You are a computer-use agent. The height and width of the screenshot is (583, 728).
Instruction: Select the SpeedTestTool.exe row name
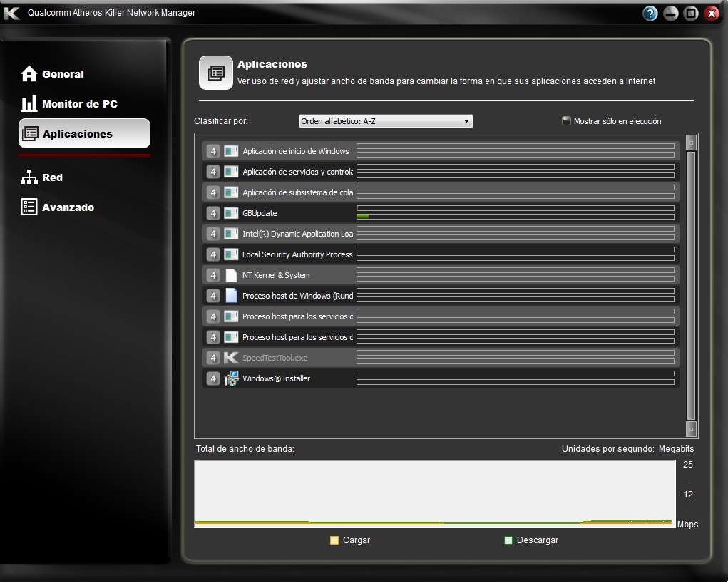[275, 358]
